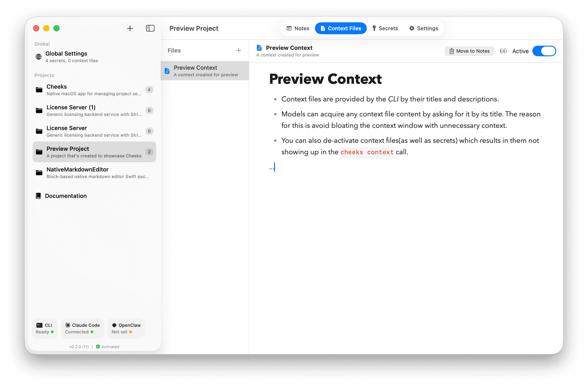Click the CLI Ready status chip
Screen dimensions: 588x387
[x=45, y=328]
